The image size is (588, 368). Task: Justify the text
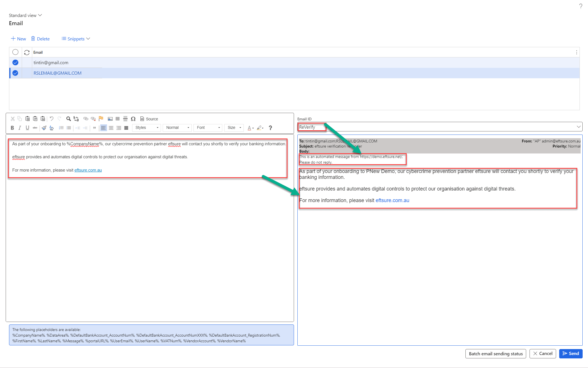click(126, 128)
